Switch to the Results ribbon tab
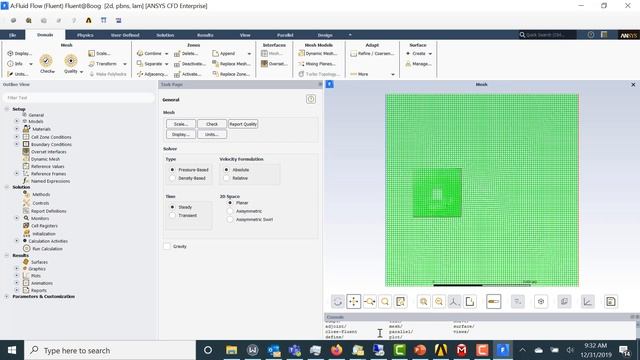Screen dimensions: 640x360 pyautogui.click(x=205, y=35)
